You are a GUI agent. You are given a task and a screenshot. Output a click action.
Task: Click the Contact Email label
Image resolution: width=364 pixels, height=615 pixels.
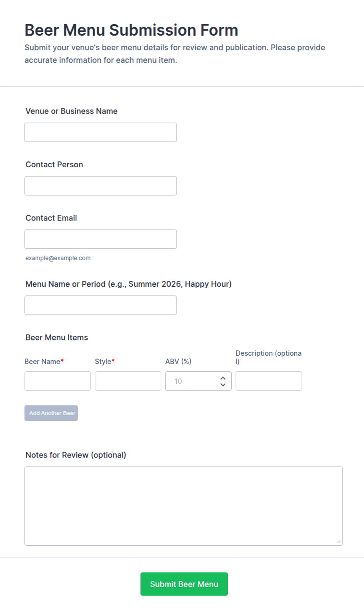[51, 218]
